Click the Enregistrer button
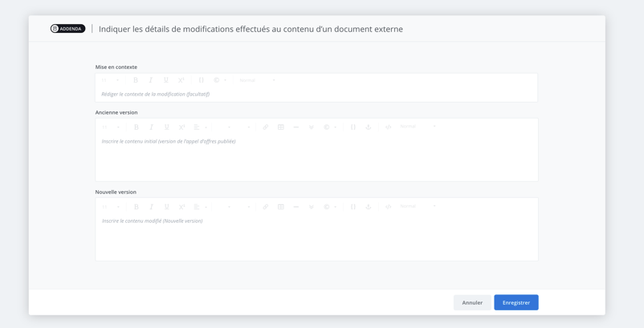Image resolution: width=644 pixels, height=328 pixels. [x=516, y=302]
